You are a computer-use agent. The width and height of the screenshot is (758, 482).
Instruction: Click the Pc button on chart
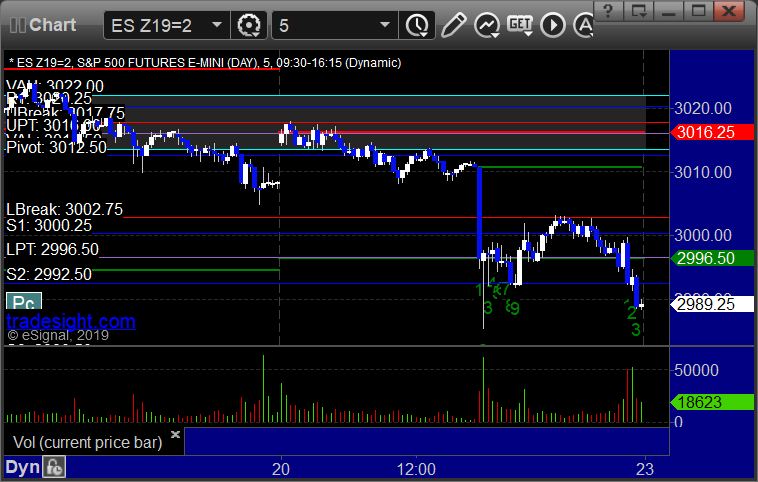point(24,301)
